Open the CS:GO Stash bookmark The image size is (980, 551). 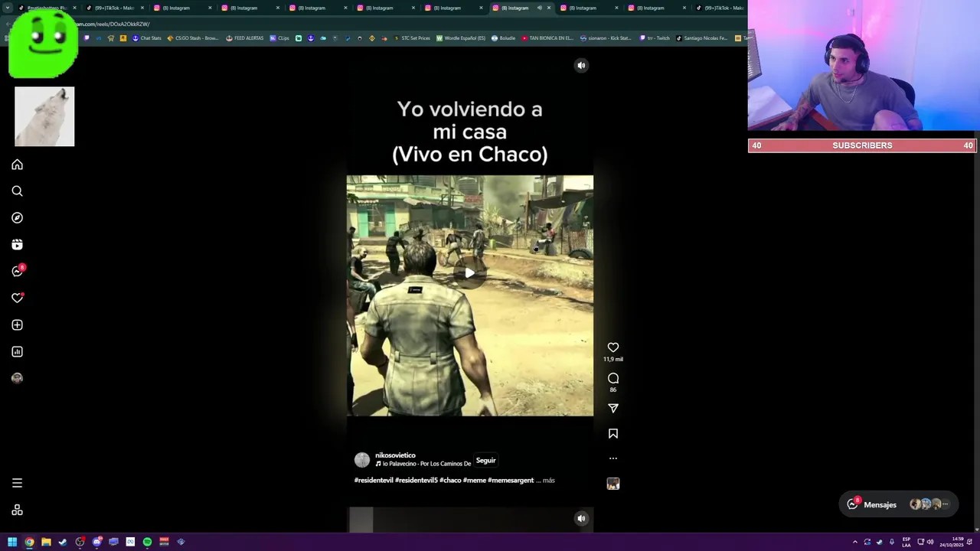193,38
